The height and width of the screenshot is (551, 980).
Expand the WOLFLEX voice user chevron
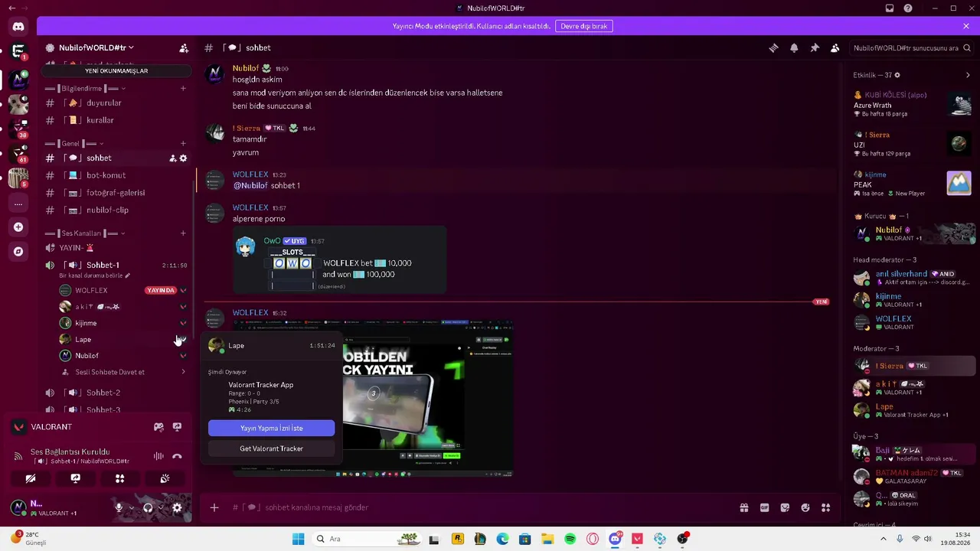[x=183, y=291]
